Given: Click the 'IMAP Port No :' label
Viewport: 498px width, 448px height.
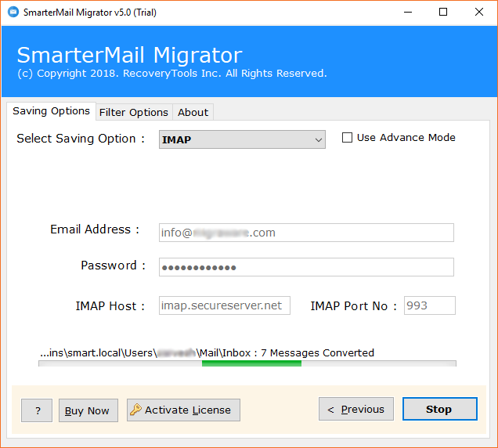Looking at the screenshot, I should point(353,306).
